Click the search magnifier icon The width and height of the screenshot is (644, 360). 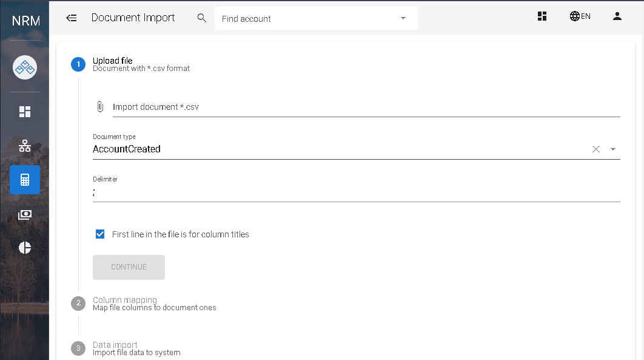point(202,18)
